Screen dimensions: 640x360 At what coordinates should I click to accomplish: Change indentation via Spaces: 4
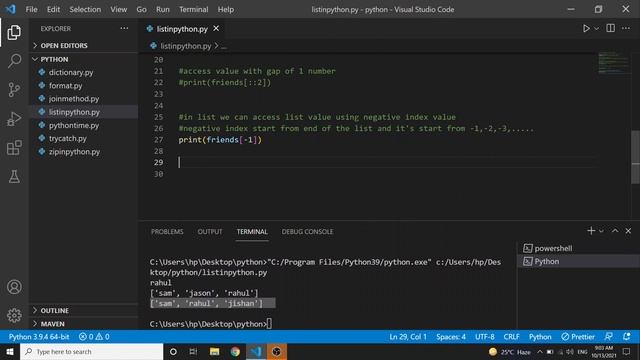(x=451, y=337)
